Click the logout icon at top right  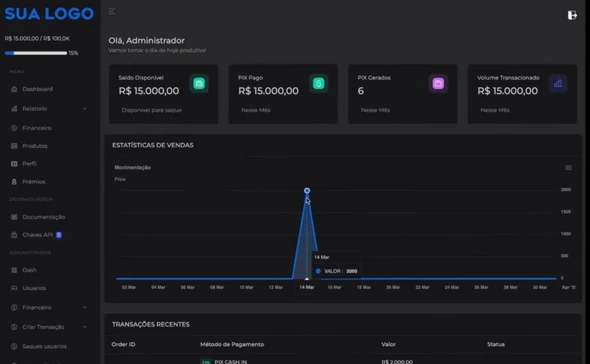coord(572,15)
